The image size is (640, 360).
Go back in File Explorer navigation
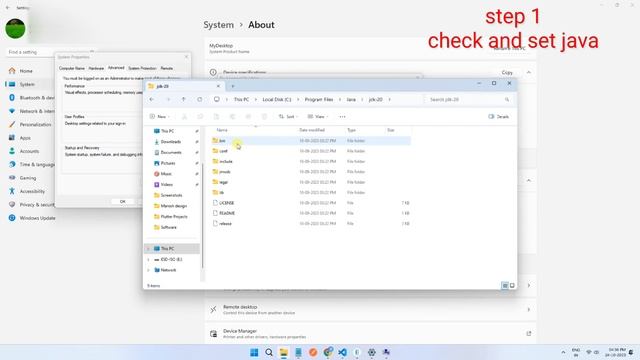(x=152, y=100)
